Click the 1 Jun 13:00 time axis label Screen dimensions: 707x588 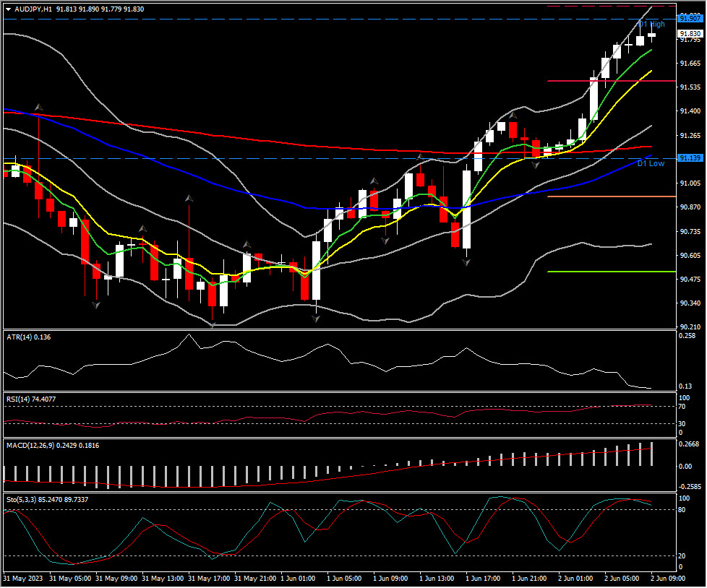(435, 579)
